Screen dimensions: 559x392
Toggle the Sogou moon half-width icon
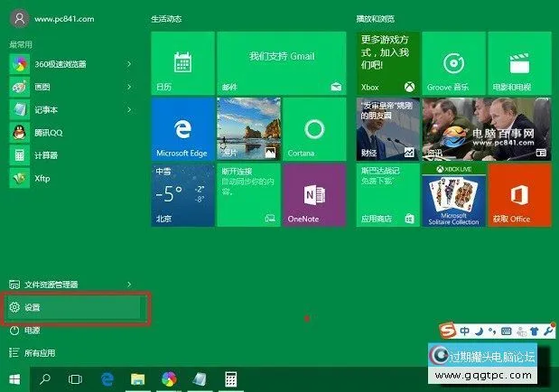(x=479, y=331)
